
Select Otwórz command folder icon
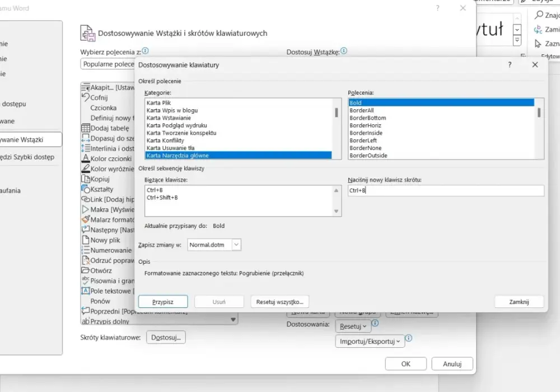click(x=85, y=270)
